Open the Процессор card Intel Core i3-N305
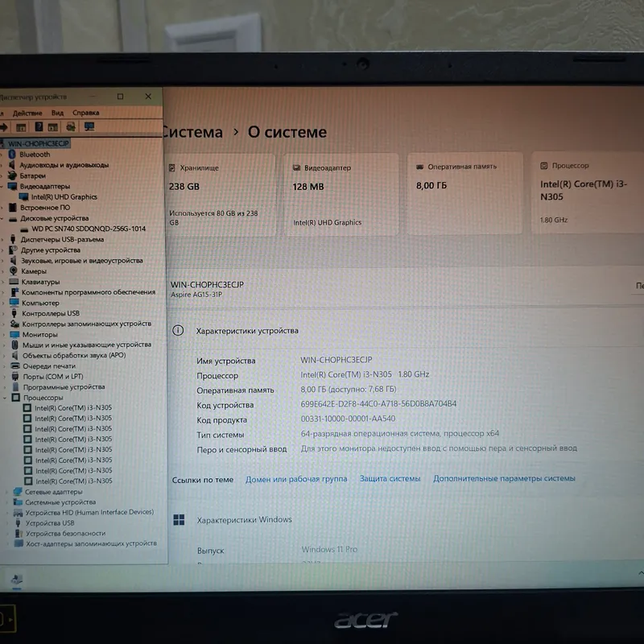Viewport: 644px width, 644px height. 588,192
